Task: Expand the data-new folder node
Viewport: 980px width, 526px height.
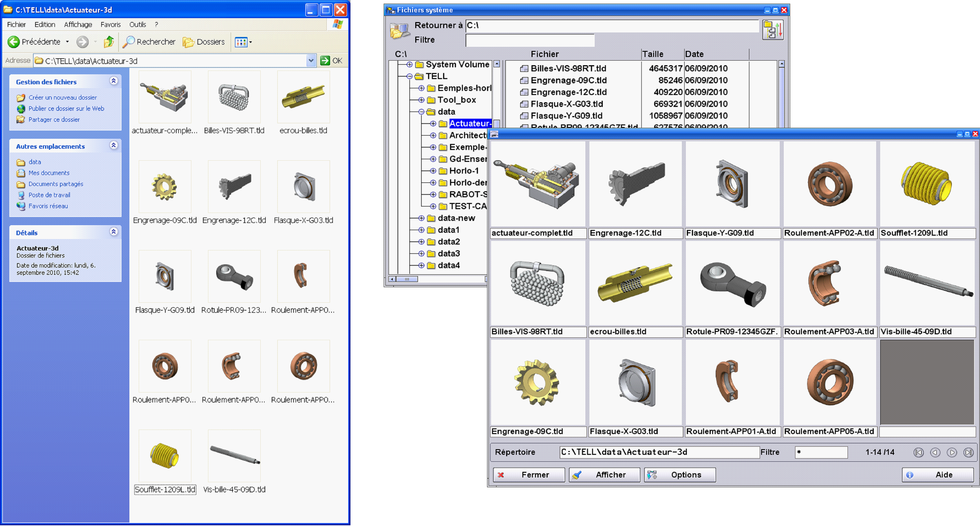Action: click(421, 218)
